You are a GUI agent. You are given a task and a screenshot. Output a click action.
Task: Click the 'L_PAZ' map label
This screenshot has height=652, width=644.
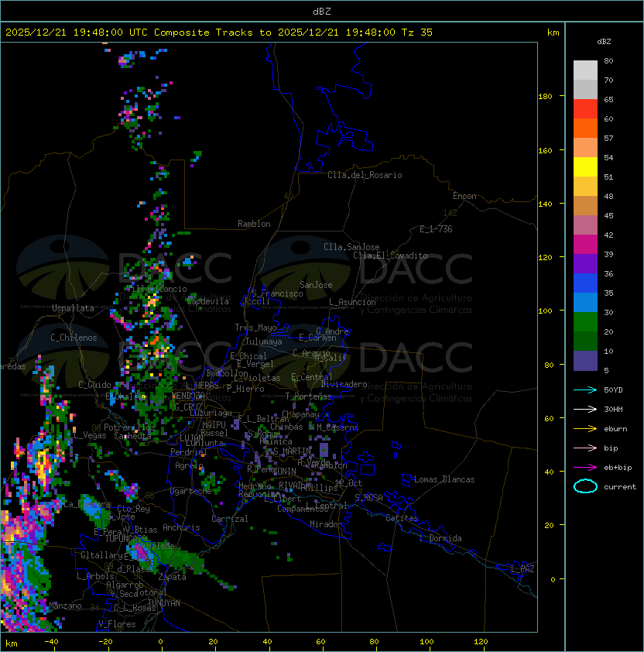pos(522,569)
